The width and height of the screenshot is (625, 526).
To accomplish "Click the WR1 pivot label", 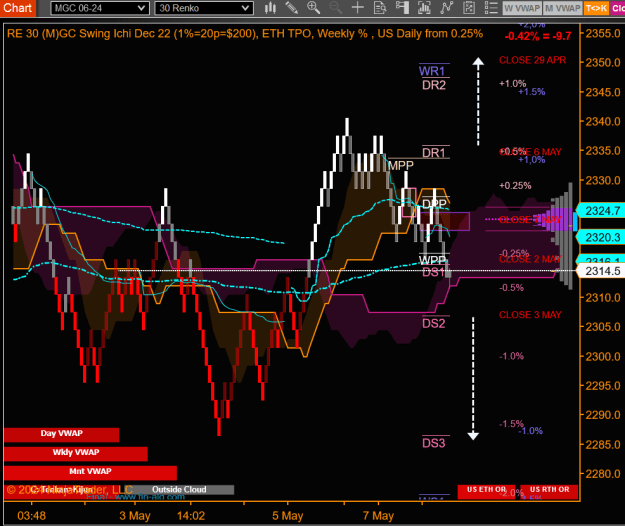I will coord(432,71).
